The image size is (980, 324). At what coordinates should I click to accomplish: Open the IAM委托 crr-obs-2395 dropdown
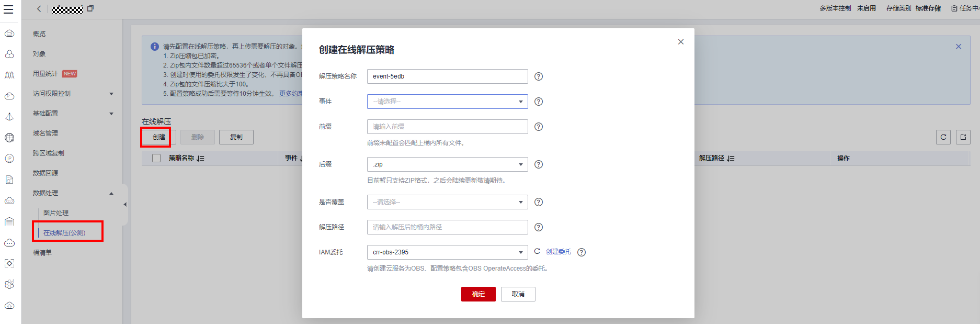click(x=448, y=252)
